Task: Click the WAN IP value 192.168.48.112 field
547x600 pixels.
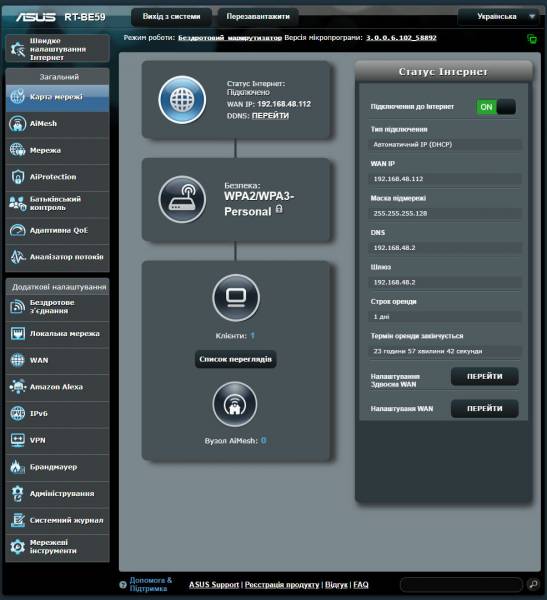Action: click(x=445, y=179)
